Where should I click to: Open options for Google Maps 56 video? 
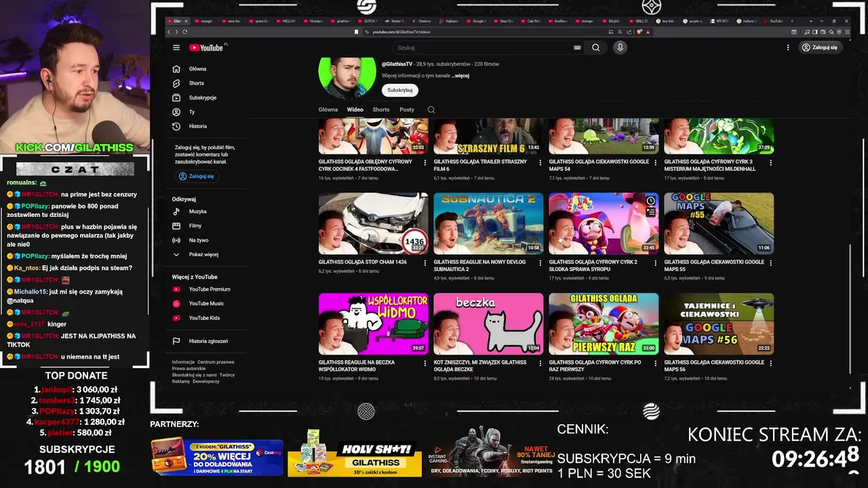tap(770, 363)
